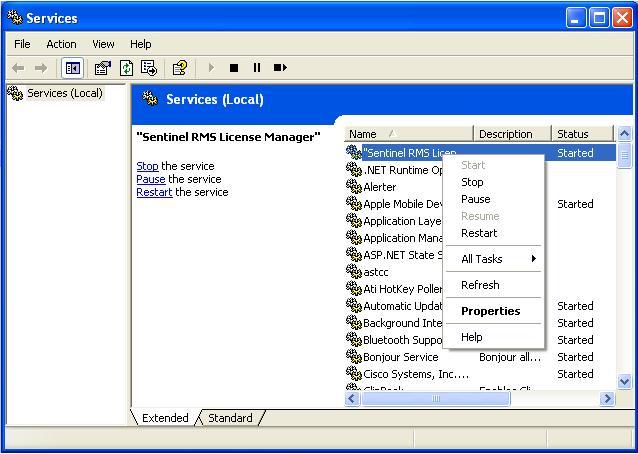Image resolution: width=638 pixels, height=454 pixels.
Task: Open the View menu
Action: pos(103,44)
